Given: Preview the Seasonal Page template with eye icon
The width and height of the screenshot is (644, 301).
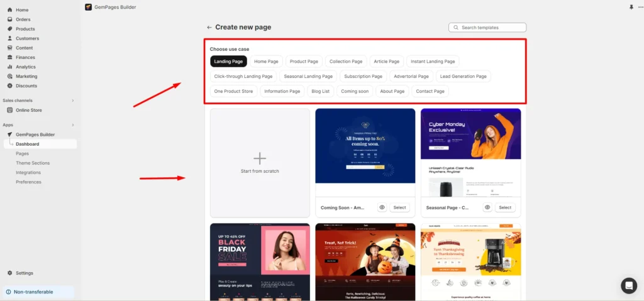Looking at the screenshot, I should [x=487, y=207].
